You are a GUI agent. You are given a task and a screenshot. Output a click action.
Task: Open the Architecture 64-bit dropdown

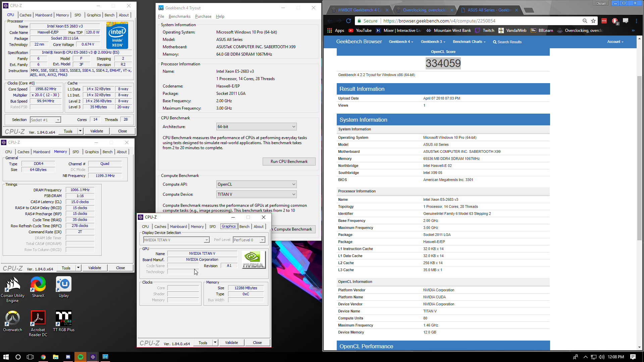click(257, 127)
